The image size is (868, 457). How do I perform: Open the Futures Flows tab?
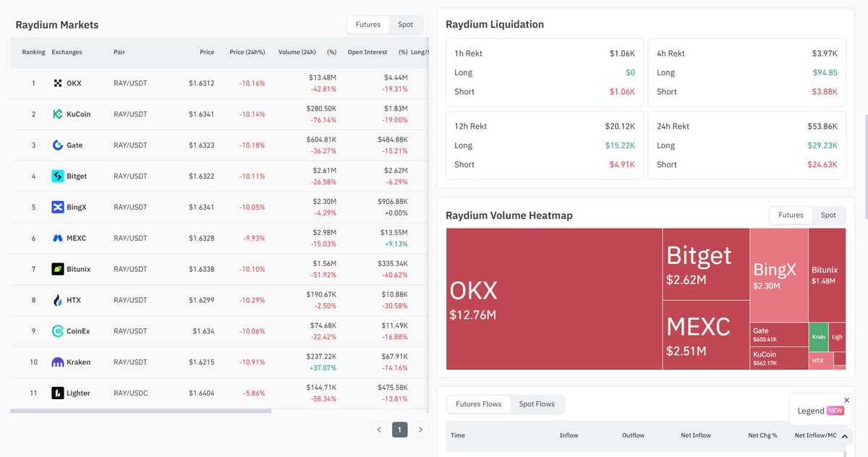pos(478,404)
